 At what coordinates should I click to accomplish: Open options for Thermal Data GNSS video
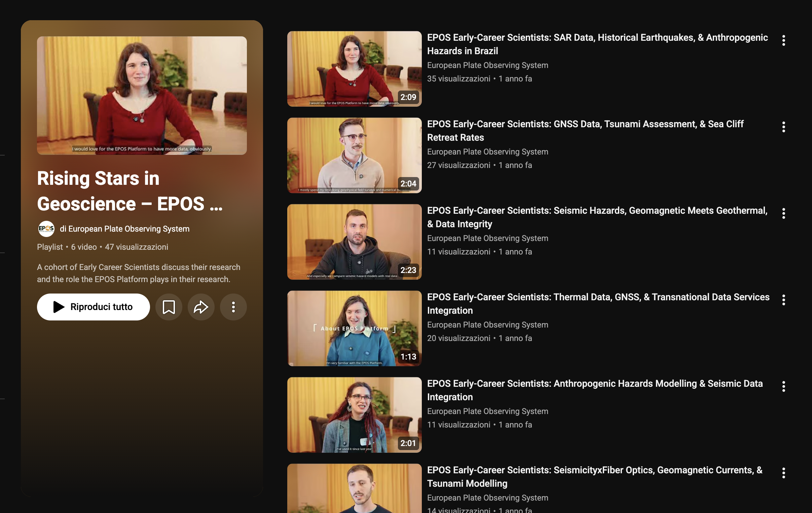point(783,300)
